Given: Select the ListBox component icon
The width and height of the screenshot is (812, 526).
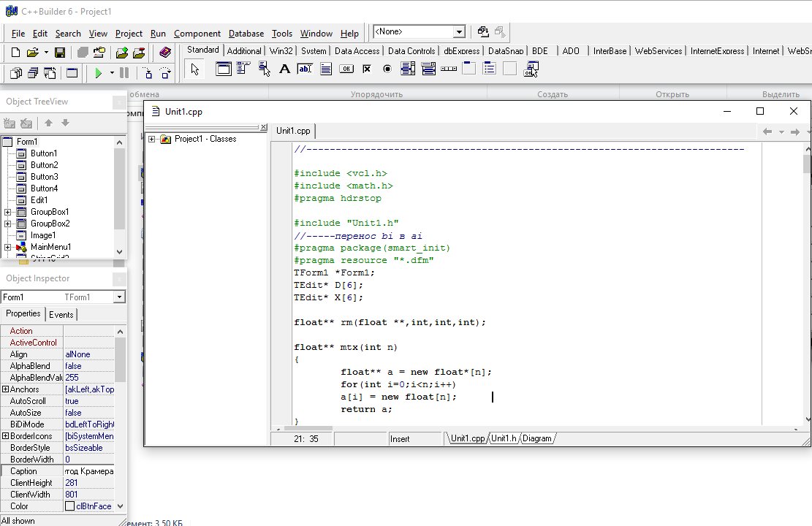Looking at the screenshot, I should click(408, 69).
